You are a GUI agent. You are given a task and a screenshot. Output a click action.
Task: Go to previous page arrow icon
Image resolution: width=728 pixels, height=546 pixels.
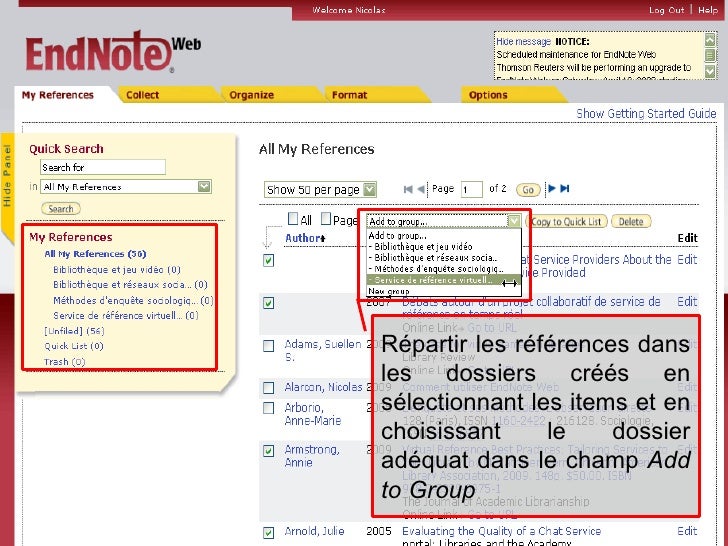(421, 189)
